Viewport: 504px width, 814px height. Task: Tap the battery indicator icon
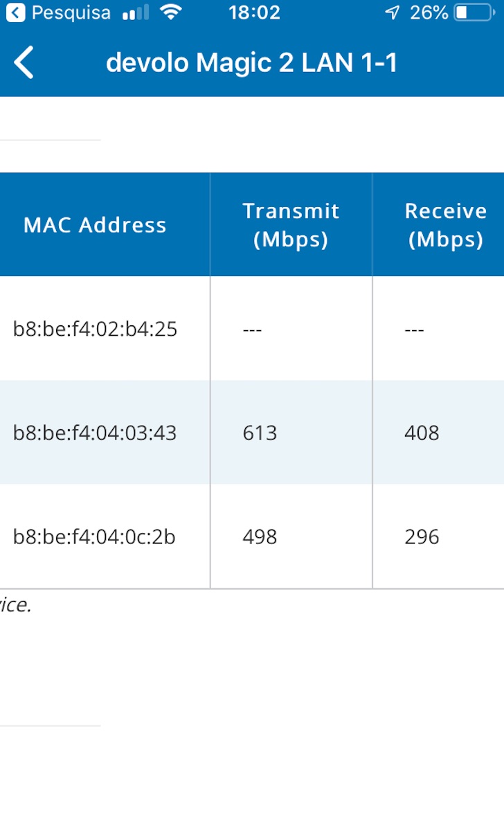(473, 12)
